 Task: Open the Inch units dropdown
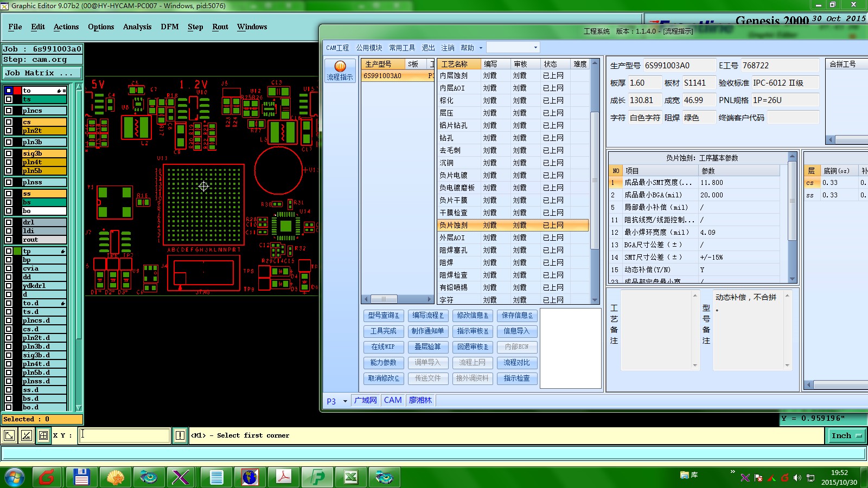click(x=846, y=435)
